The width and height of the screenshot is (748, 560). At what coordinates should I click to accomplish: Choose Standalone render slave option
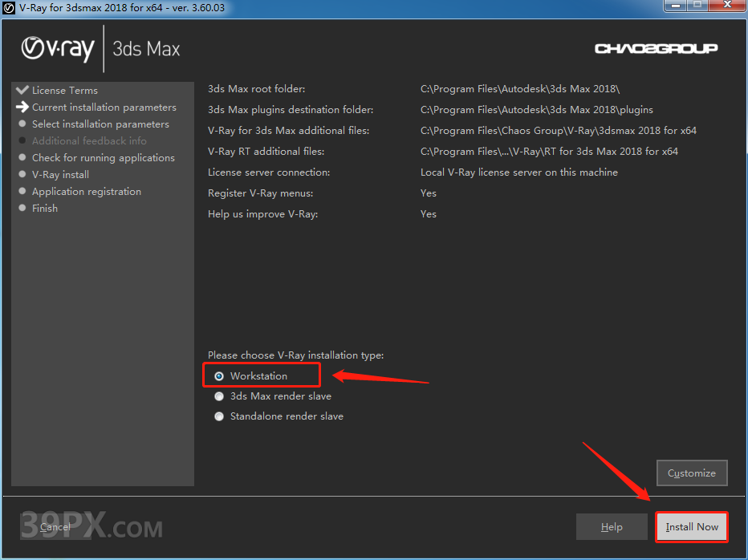coord(219,416)
